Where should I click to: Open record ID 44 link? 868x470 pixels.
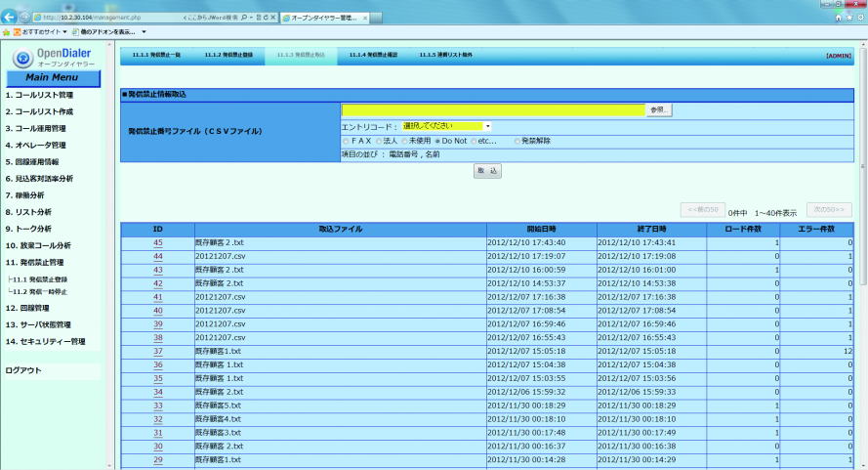(158, 257)
